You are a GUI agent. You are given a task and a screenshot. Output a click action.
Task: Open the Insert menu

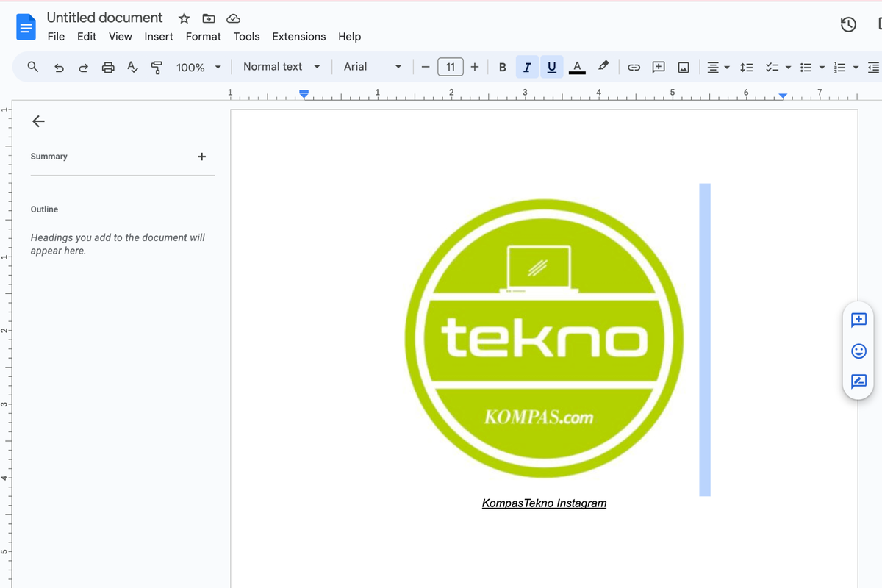pyautogui.click(x=159, y=37)
